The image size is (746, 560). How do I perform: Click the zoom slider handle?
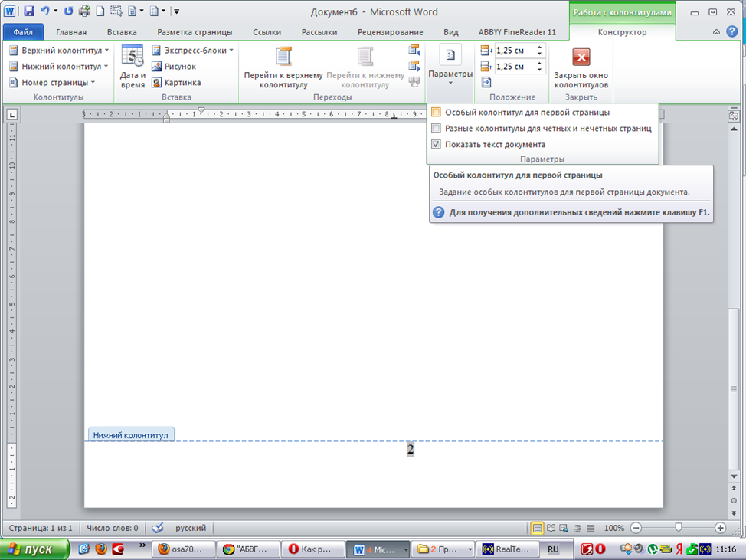[x=679, y=528]
